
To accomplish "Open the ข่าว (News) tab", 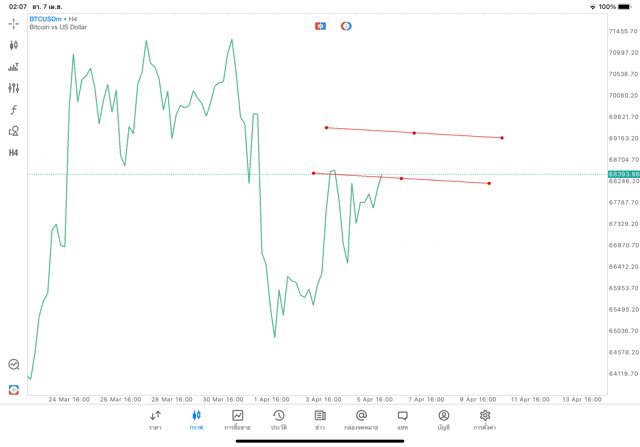I will coord(320,419).
